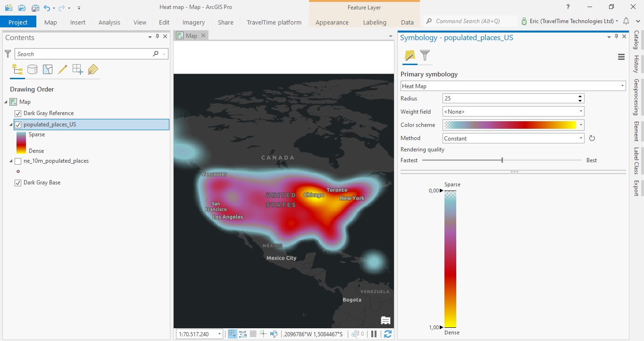Pause map drawing in the status bar

(x=373, y=333)
